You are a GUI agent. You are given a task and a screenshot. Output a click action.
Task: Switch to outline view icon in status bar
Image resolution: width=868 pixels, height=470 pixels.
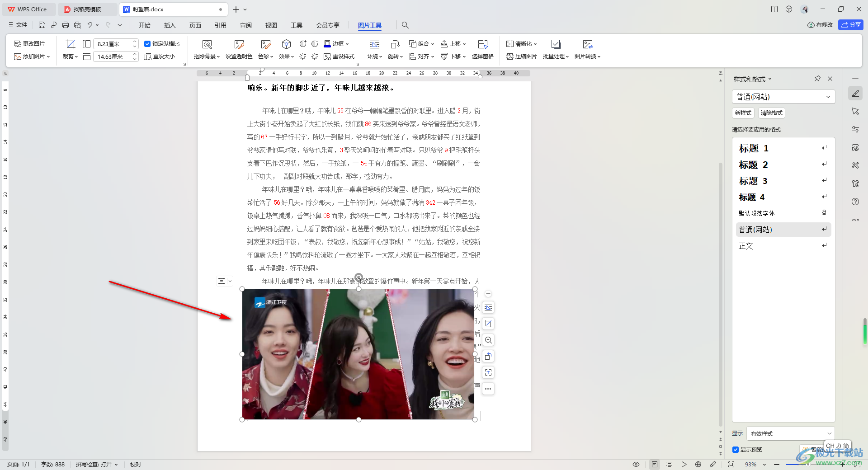pos(669,465)
